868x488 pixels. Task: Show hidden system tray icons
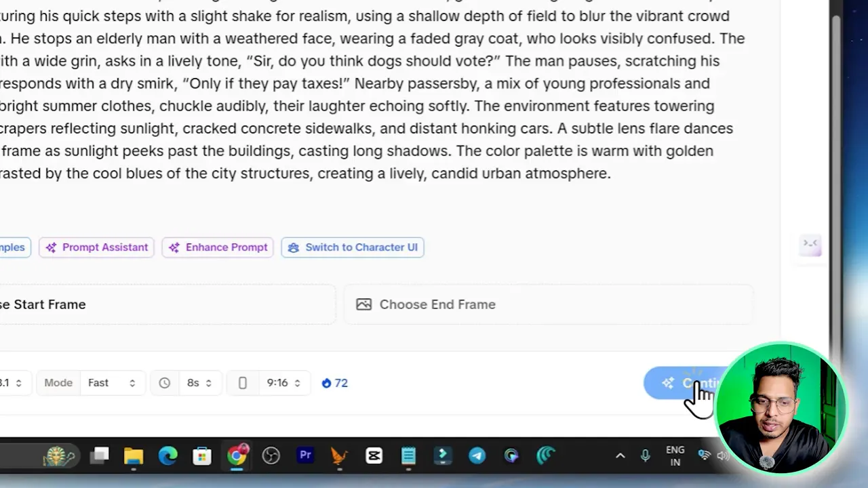click(620, 456)
